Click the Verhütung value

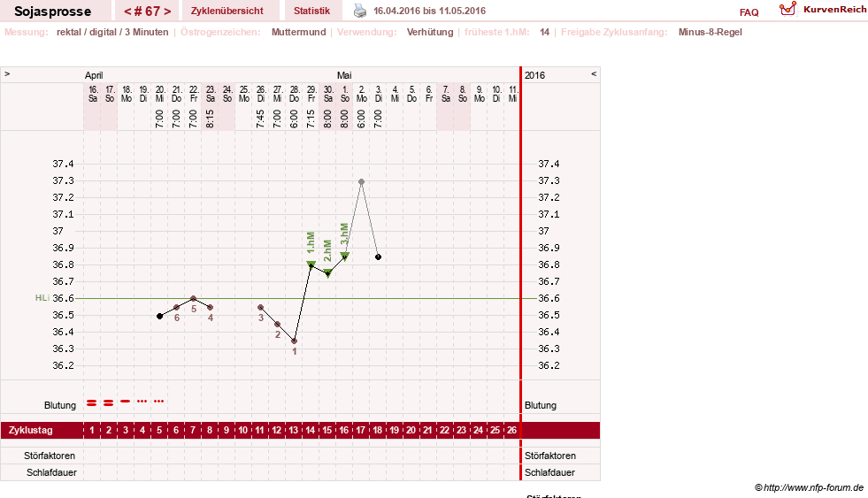pos(430,32)
